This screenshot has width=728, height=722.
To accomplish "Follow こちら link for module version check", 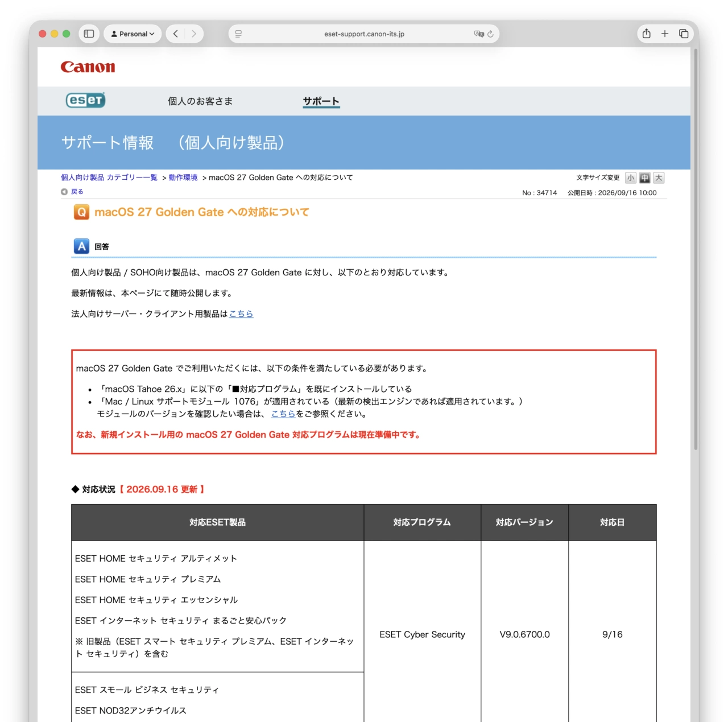I will [283, 414].
